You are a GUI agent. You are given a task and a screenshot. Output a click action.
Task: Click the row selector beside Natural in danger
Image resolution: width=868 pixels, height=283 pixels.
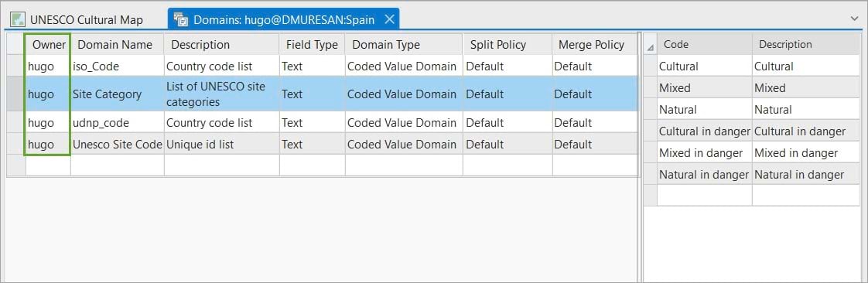click(x=651, y=175)
